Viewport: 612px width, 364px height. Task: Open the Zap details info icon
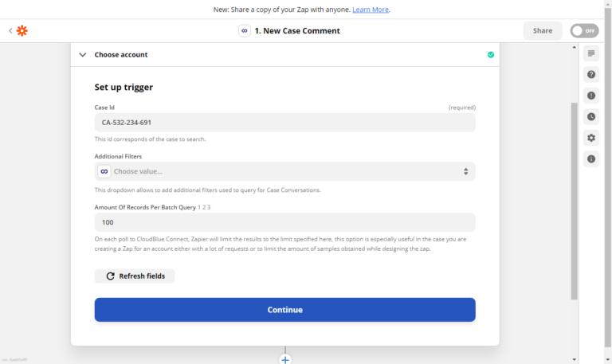pyautogui.click(x=591, y=159)
